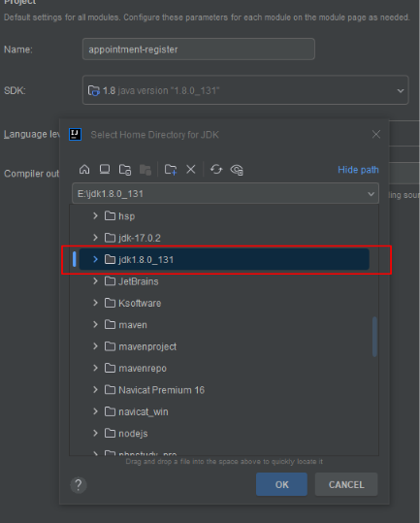Select the maven folder

click(224, 324)
